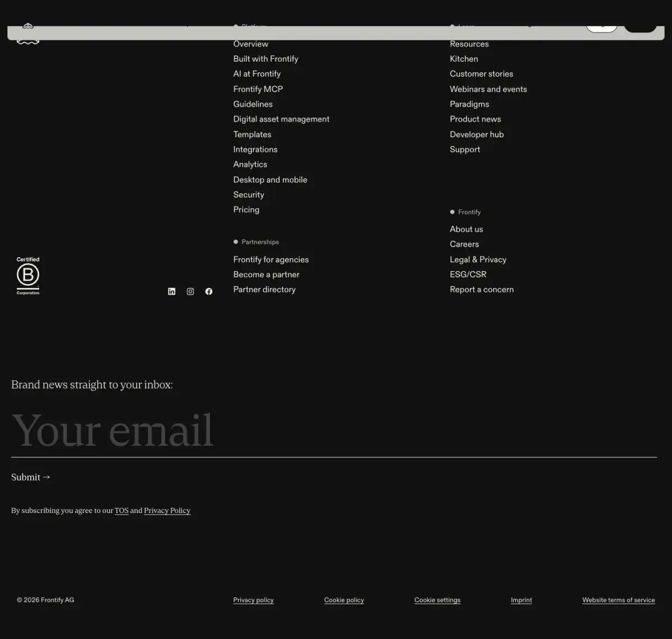Open the Imprint link
The height and width of the screenshot is (639, 672).
click(x=521, y=600)
